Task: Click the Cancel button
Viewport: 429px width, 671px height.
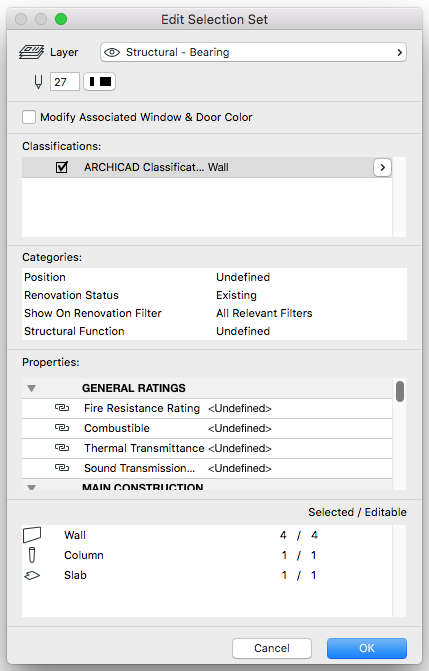Action: [272, 648]
